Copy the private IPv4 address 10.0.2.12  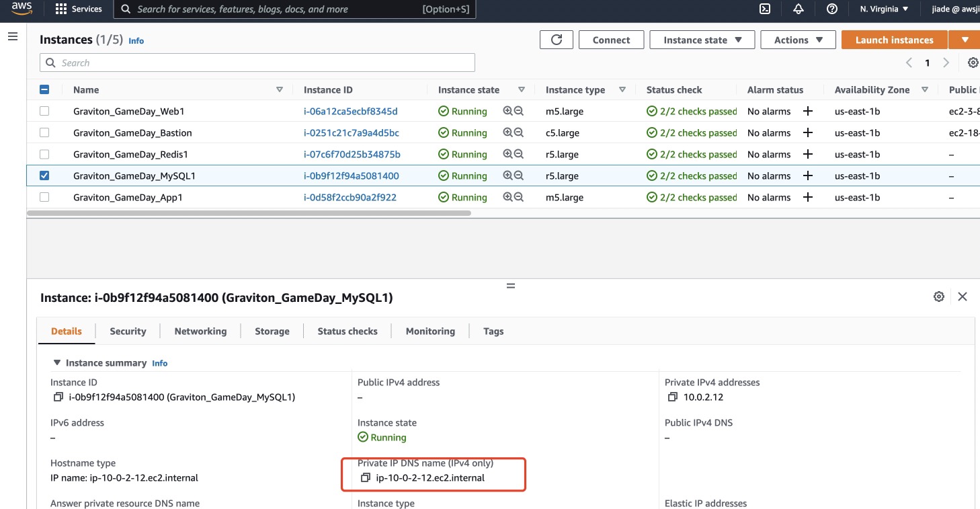[x=673, y=397]
